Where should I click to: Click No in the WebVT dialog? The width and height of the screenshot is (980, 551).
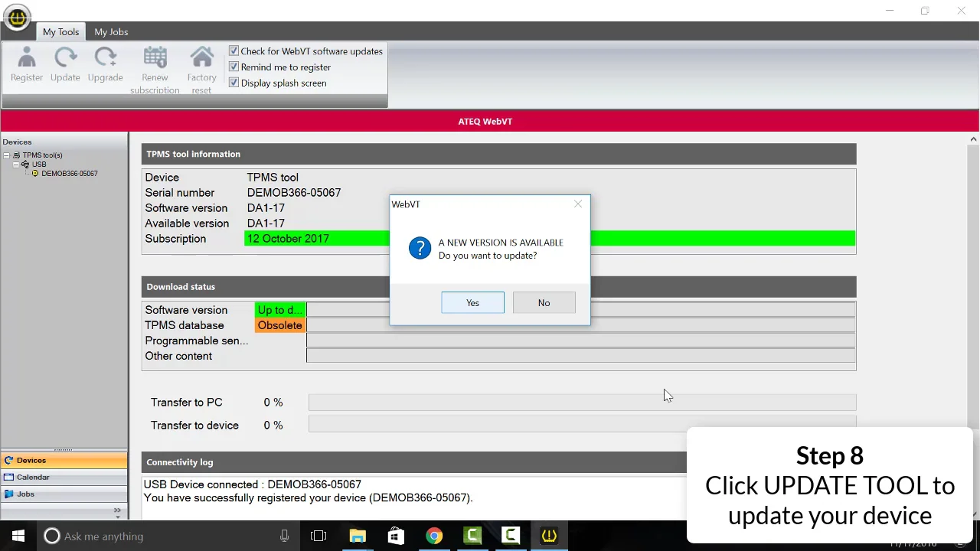pyautogui.click(x=544, y=303)
